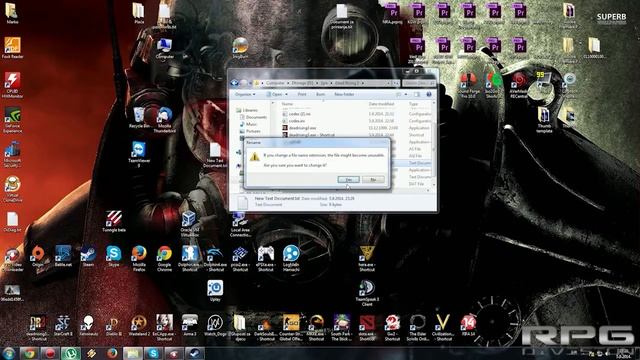Image resolution: width=640 pixels, height=360 pixels.
Task: Open uTorrent from the taskbar
Action: [x=71, y=353]
